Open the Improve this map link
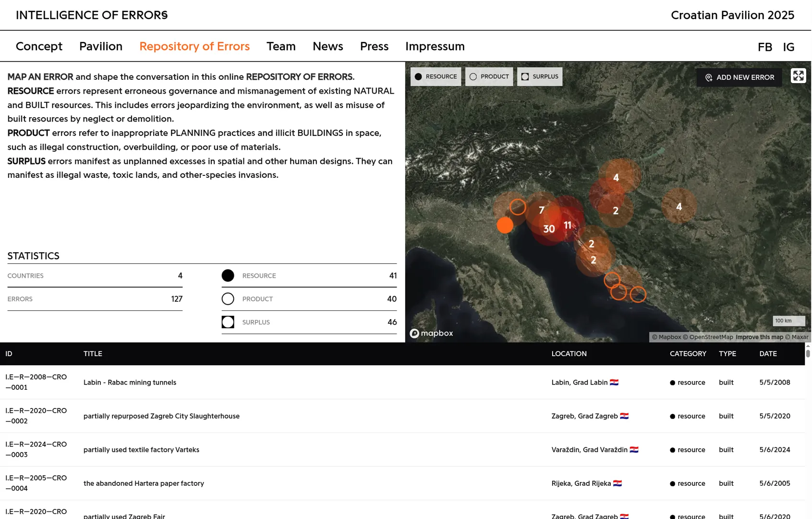 [759, 337]
